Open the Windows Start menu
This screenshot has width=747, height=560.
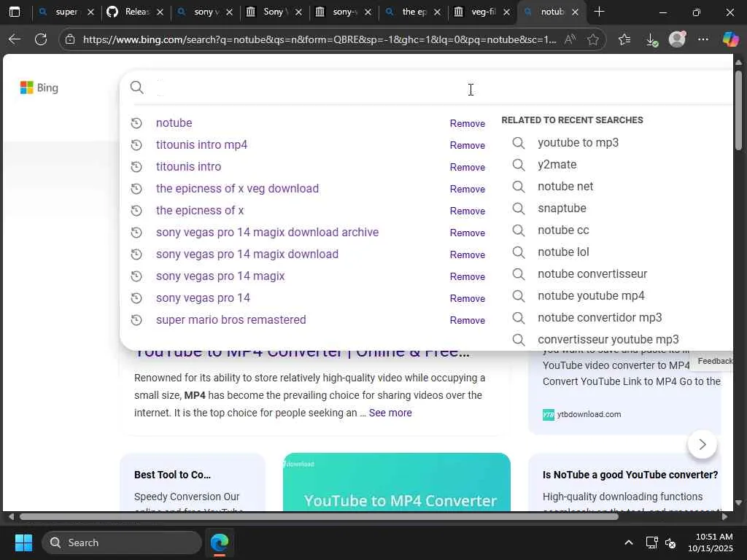click(x=23, y=542)
